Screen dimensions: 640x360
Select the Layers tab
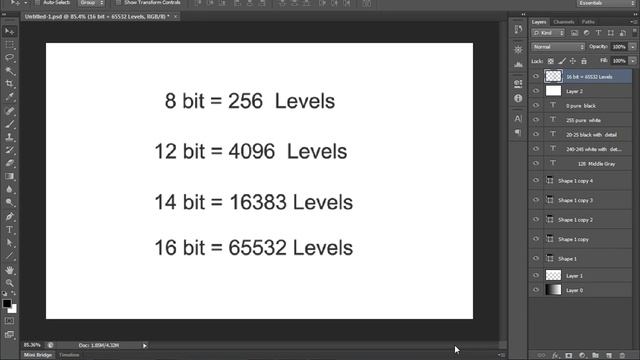[x=539, y=22]
